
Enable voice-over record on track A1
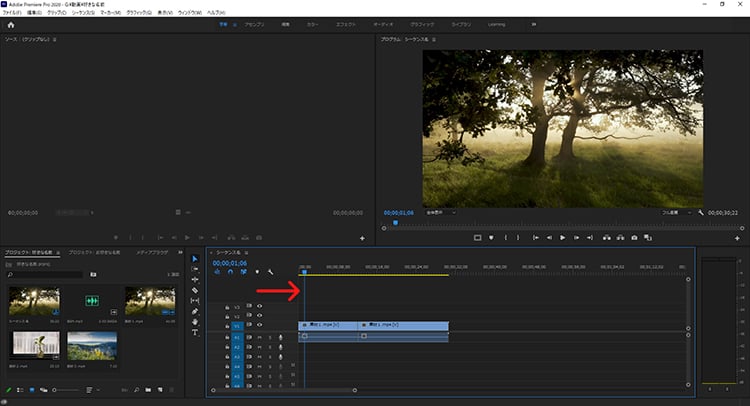(x=280, y=338)
